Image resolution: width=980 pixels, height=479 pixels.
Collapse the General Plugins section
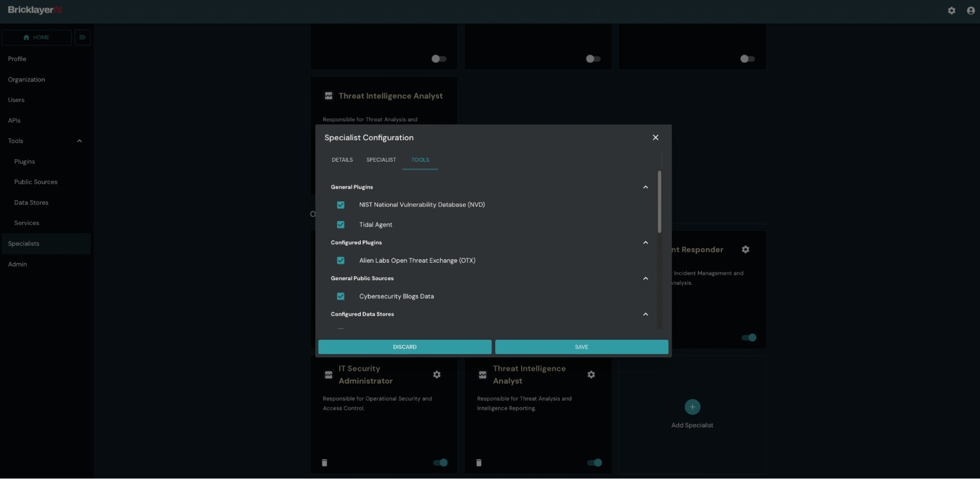click(645, 187)
